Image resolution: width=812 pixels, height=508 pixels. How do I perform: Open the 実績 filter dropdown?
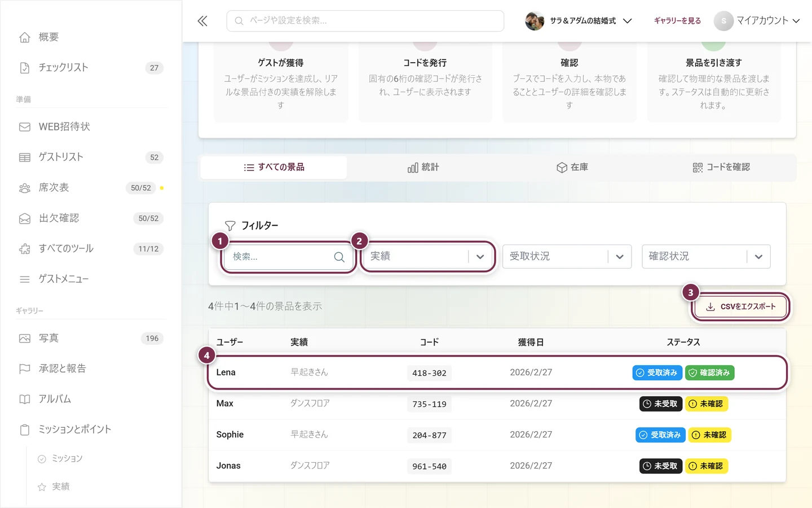(x=428, y=257)
